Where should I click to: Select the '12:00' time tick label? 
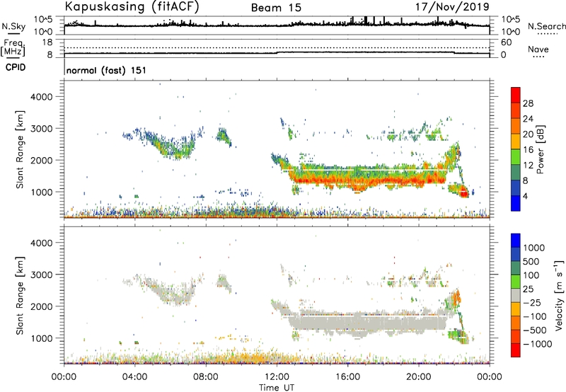click(277, 377)
